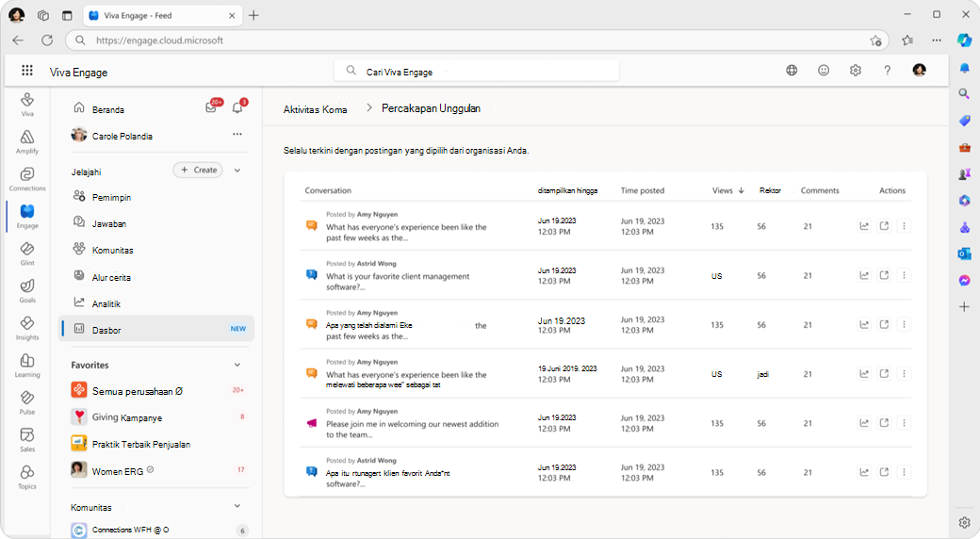The width and height of the screenshot is (980, 539).
Task: Open more options for third Amy Nguyen row
Action: click(x=904, y=374)
